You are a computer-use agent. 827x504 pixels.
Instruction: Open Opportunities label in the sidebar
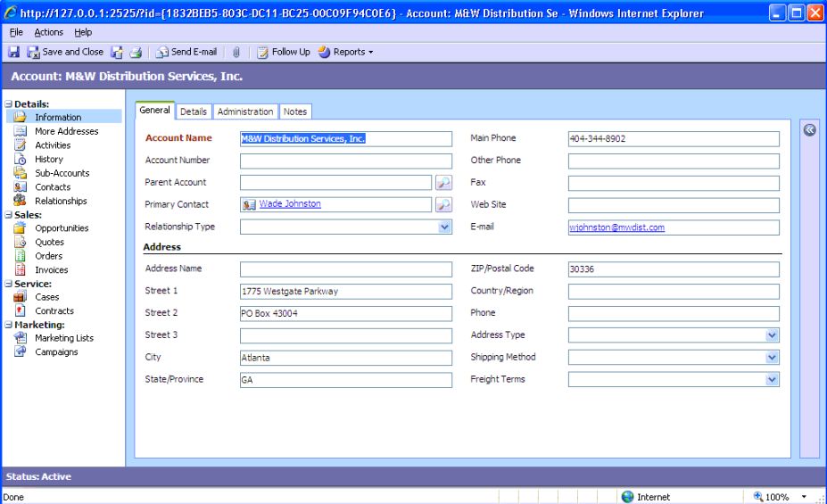click(62, 227)
